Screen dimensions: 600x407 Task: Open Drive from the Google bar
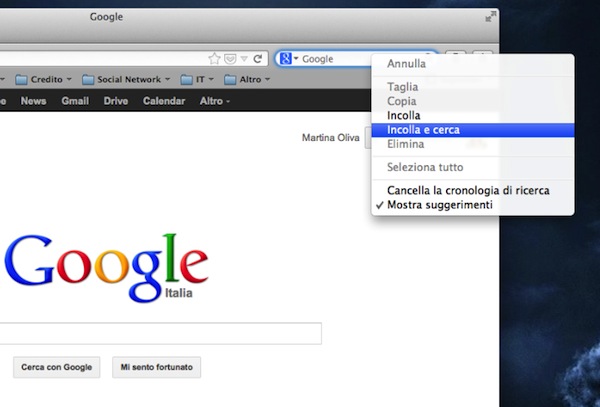[116, 101]
